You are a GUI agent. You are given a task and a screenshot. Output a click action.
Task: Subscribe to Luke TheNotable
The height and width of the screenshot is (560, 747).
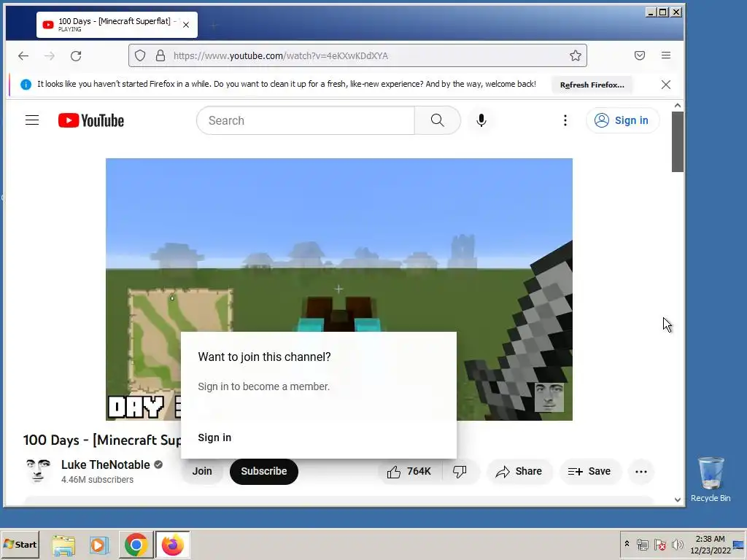click(264, 471)
